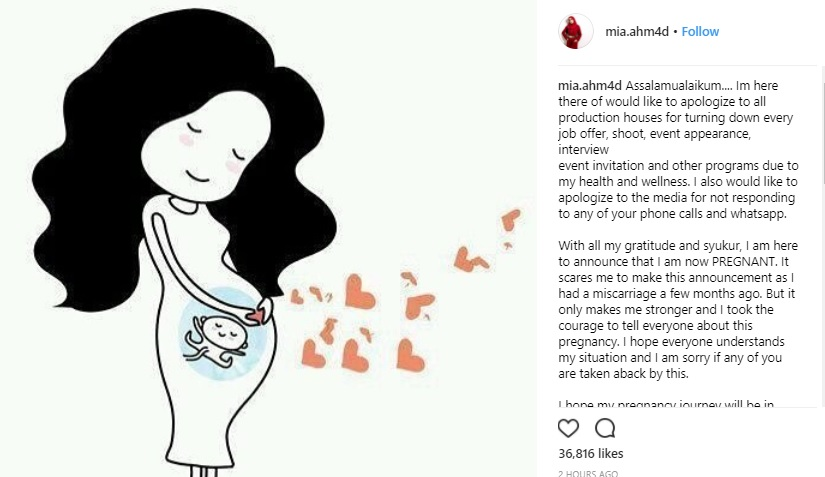Open mia.ahm4d username in the header
The image size is (825, 477).
coord(637,32)
